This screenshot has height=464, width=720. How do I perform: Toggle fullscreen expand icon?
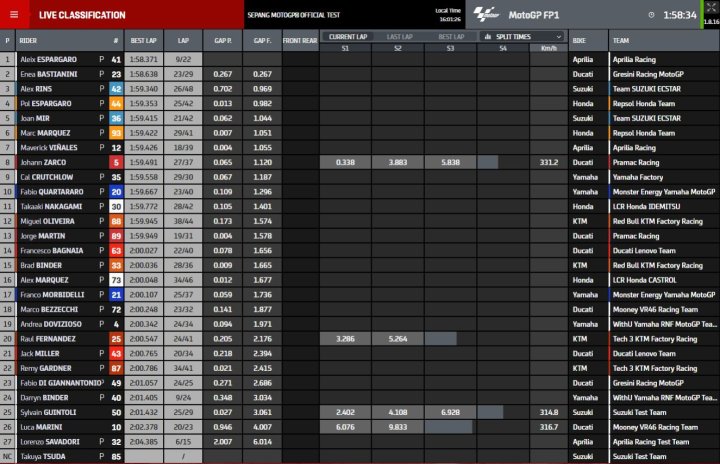tap(711, 7)
